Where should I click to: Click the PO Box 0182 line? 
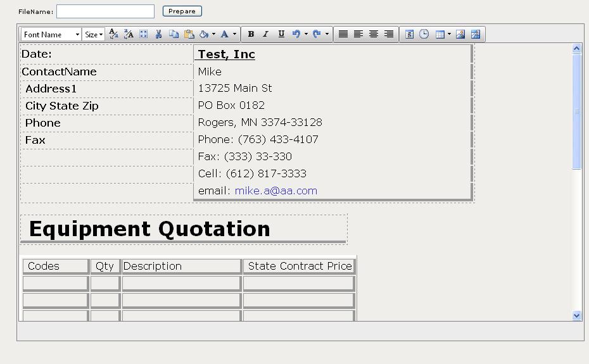point(231,105)
